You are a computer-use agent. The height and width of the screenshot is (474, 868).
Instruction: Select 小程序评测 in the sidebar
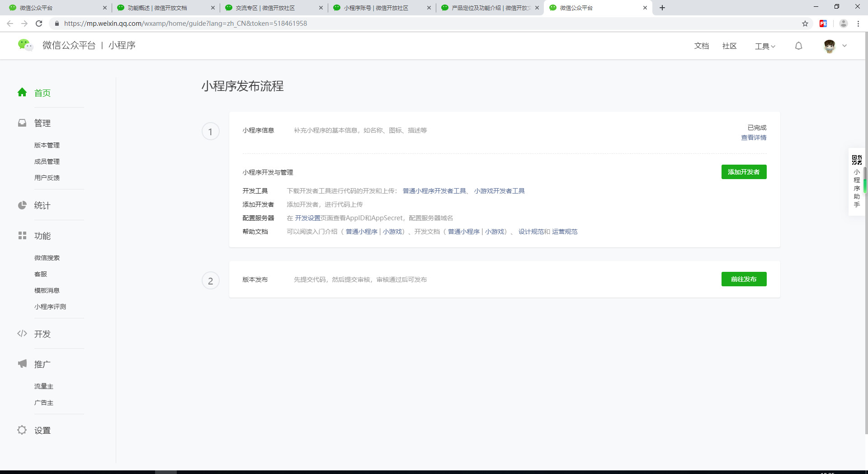pos(50,307)
